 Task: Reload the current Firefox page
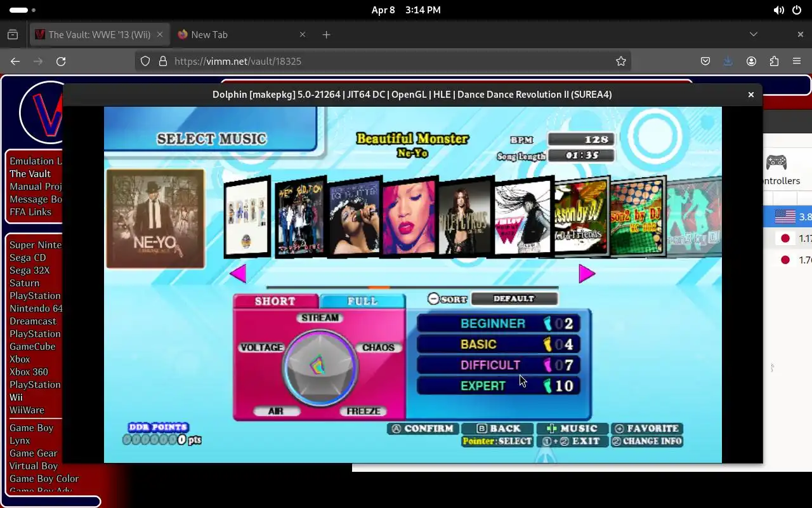(61, 61)
